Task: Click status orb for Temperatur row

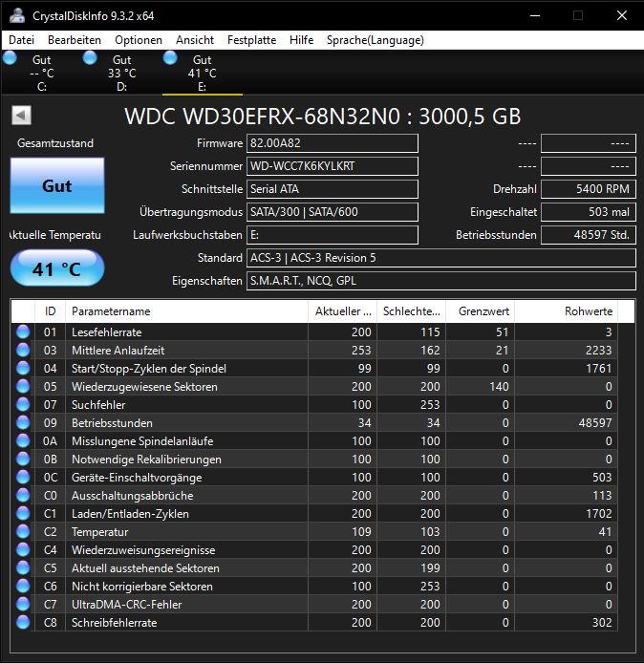Action: point(23,531)
